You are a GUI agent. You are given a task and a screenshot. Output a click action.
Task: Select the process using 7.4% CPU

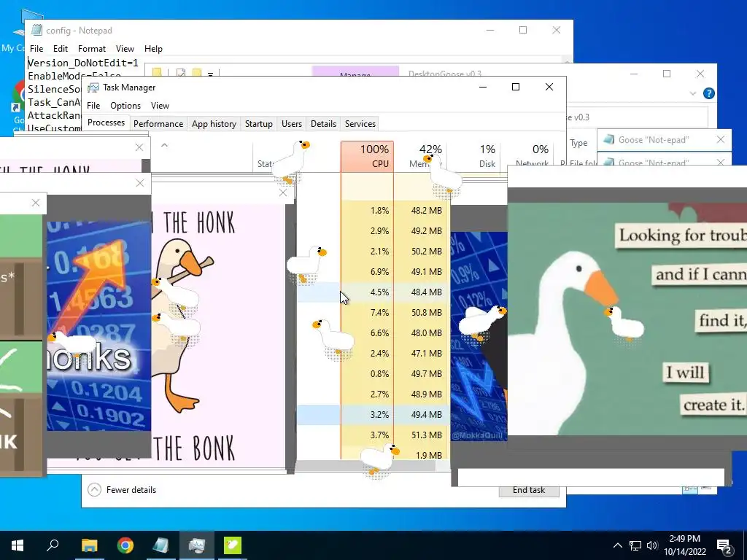373,312
